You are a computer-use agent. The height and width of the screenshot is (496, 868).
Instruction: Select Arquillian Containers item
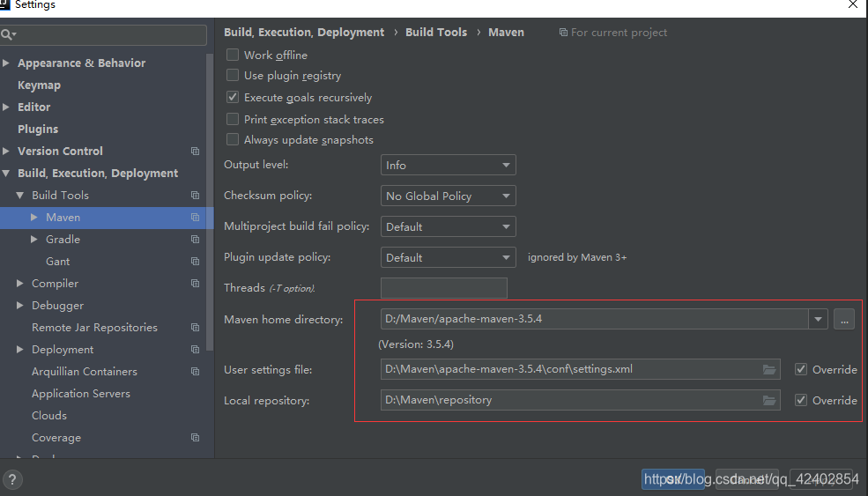click(x=84, y=372)
